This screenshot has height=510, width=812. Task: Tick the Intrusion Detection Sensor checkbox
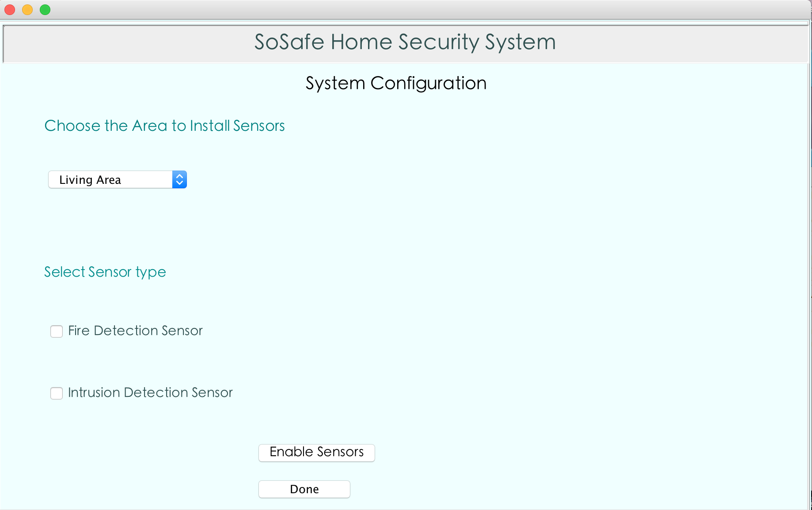coord(57,393)
